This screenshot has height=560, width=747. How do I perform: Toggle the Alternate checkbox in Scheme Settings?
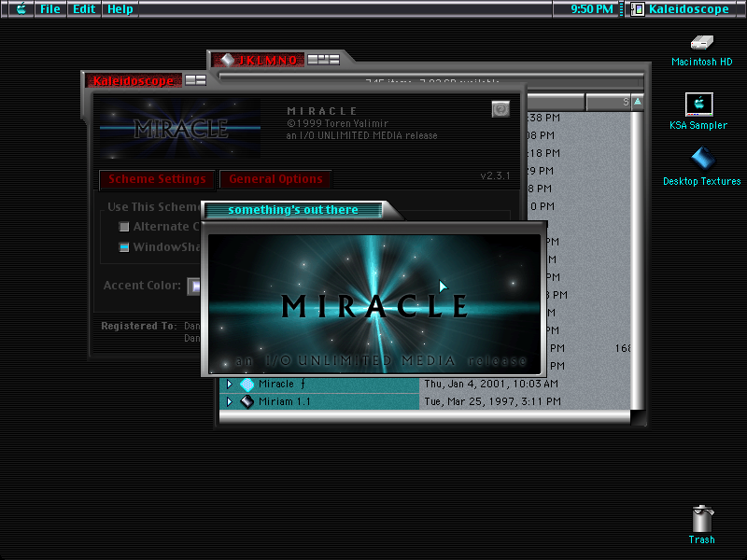[x=124, y=227]
